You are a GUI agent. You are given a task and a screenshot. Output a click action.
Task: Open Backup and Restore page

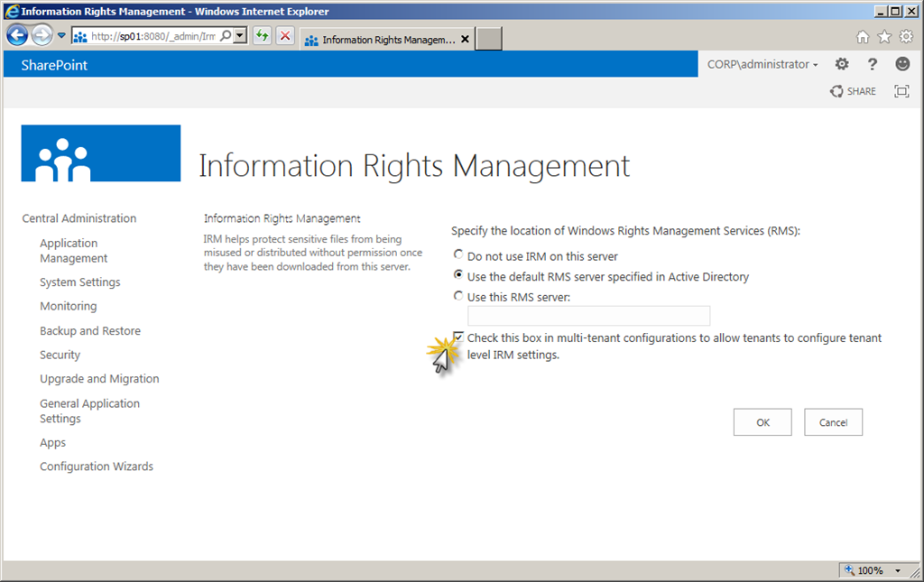(90, 331)
